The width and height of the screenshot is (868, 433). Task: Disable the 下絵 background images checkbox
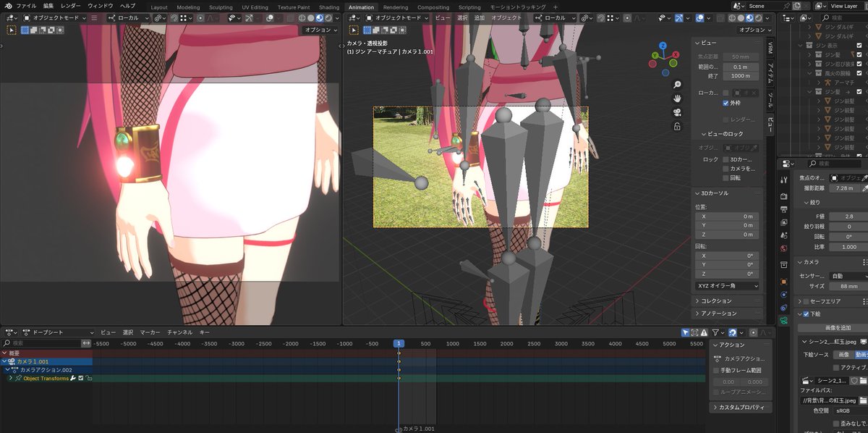[805, 314]
